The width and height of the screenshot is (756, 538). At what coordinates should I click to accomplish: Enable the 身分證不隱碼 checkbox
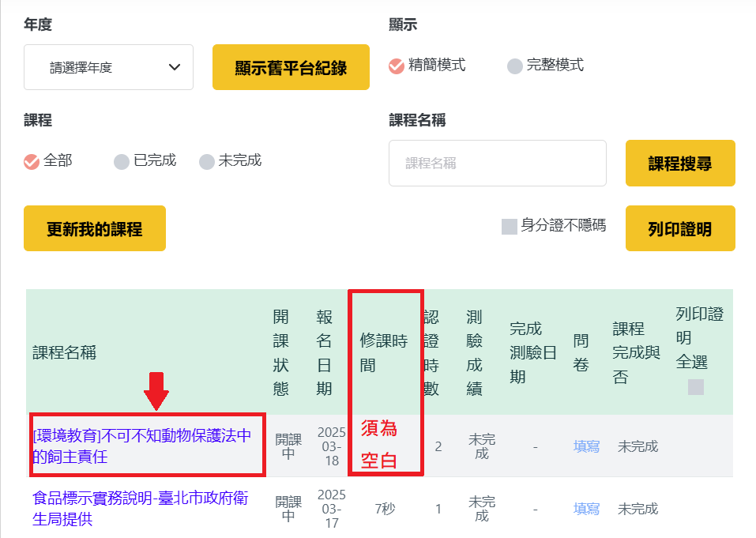point(510,226)
